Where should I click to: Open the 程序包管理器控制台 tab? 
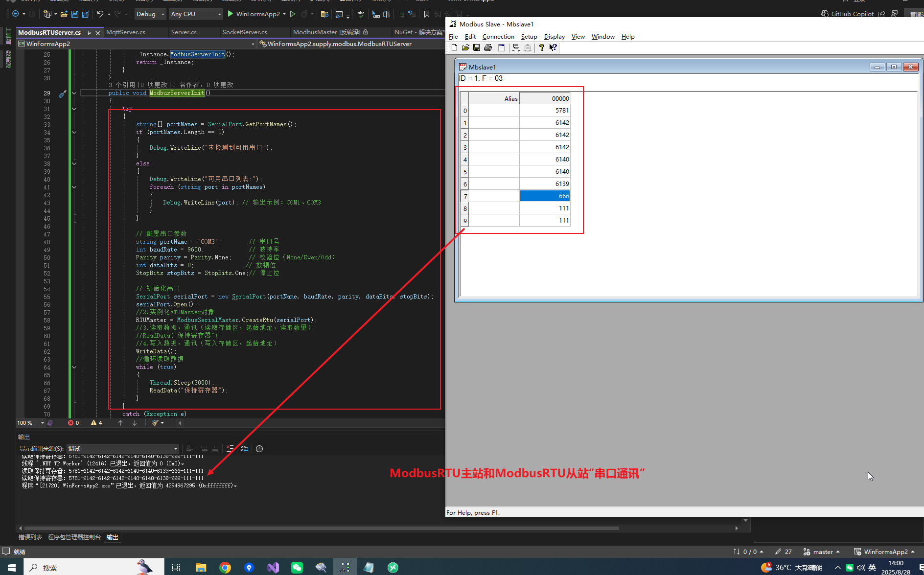(x=74, y=537)
